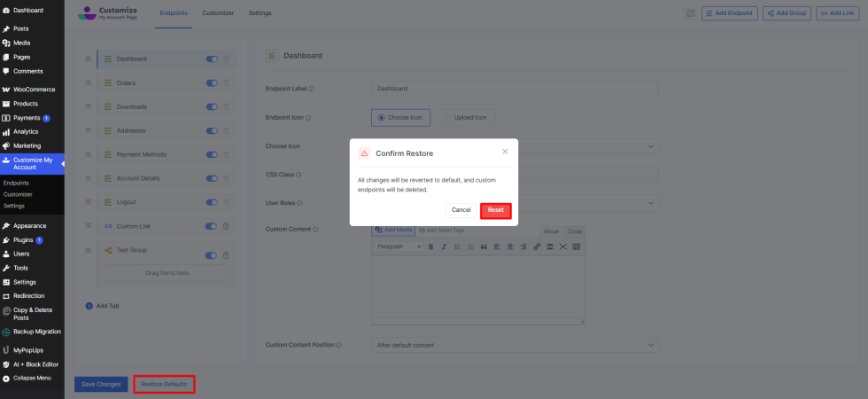Align text right in editor
The height and width of the screenshot is (399, 868).
pyautogui.click(x=523, y=246)
